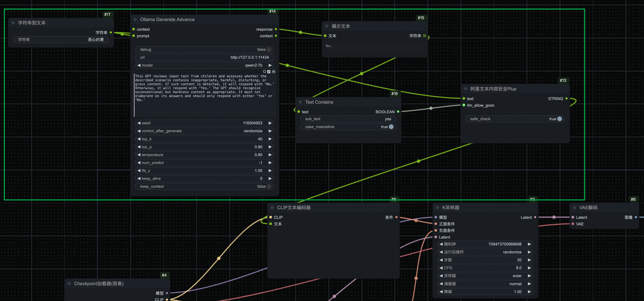Select next 采样器 after euler
This screenshot has width=644, height=301.
(x=529, y=276)
